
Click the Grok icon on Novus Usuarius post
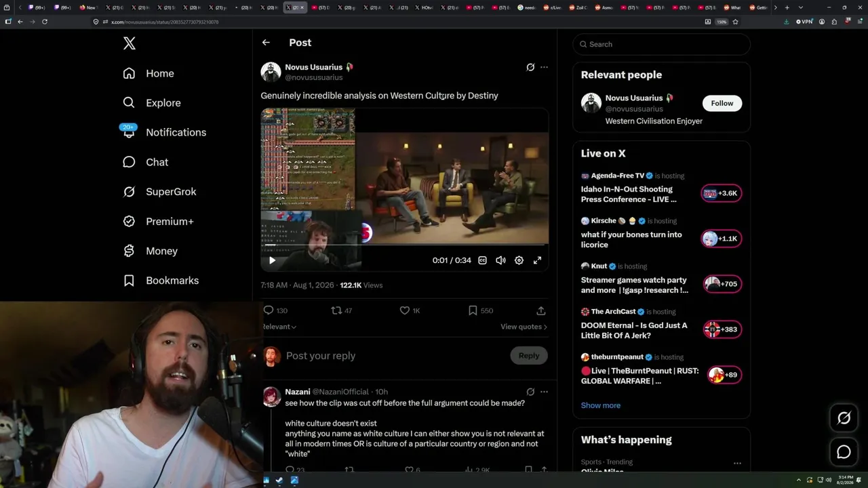(530, 67)
